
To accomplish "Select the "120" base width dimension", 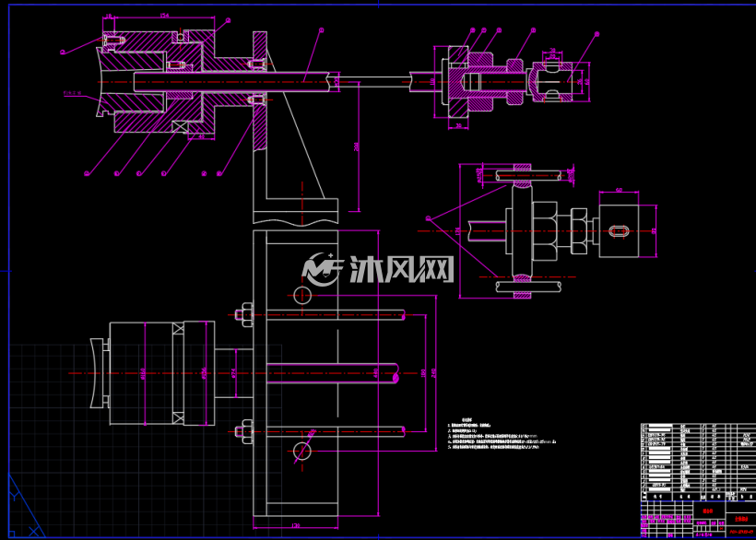I will click(296, 525).
